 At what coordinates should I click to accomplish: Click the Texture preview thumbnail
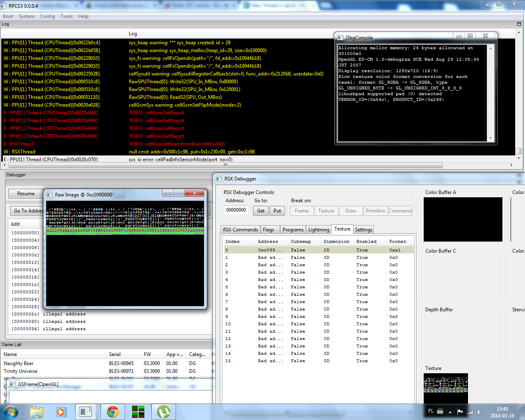tap(446, 388)
